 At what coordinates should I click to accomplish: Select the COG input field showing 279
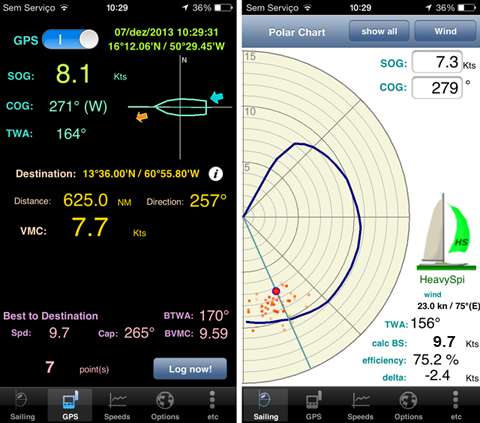(x=437, y=88)
